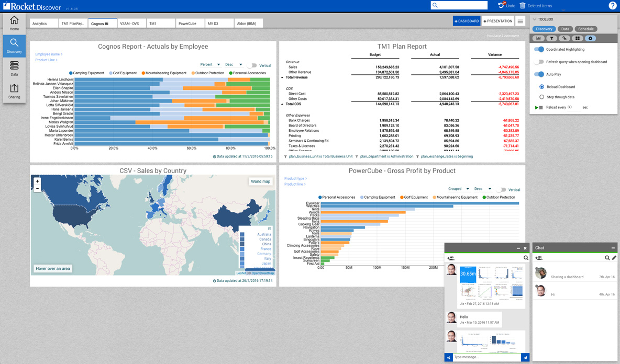Select the filter funnel icon in Toolbox
Screen dimensions: 620x364
551,38
